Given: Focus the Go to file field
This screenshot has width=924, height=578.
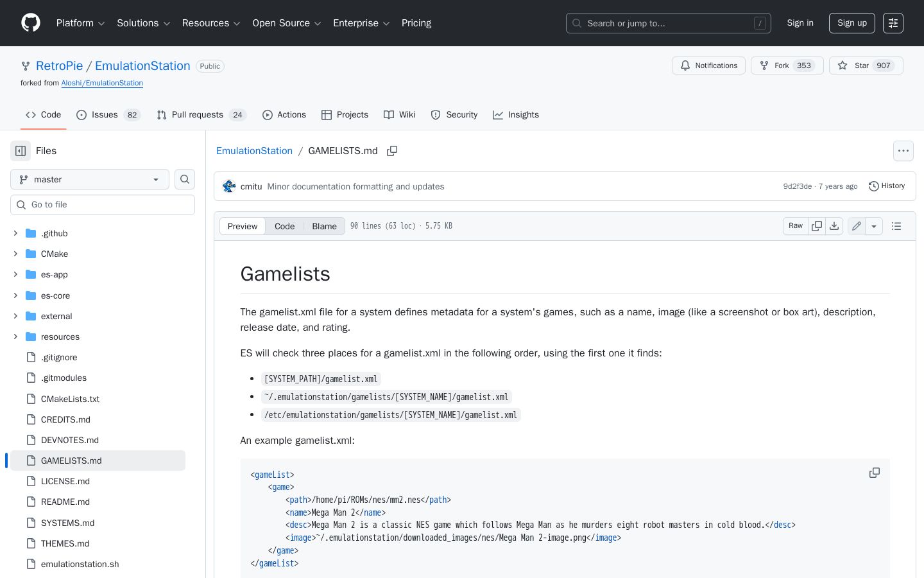Looking at the screenshot, I should [x=103, y=205].
